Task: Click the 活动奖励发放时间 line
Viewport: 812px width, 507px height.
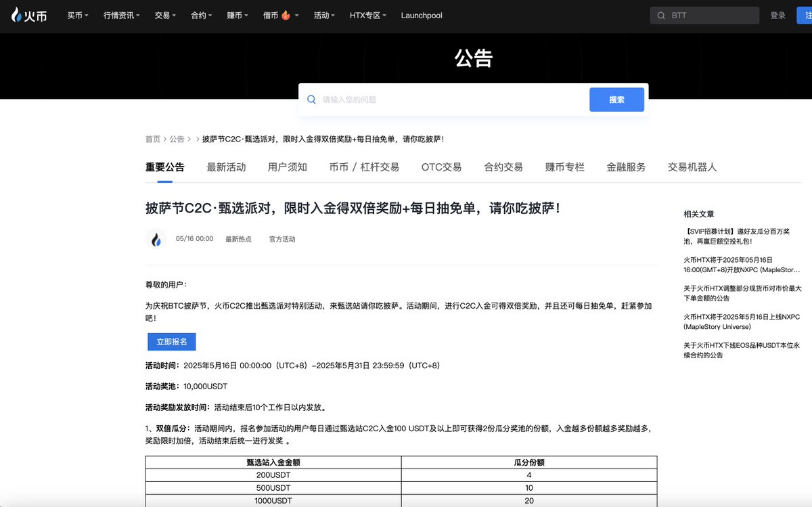Action: point(238,407)
